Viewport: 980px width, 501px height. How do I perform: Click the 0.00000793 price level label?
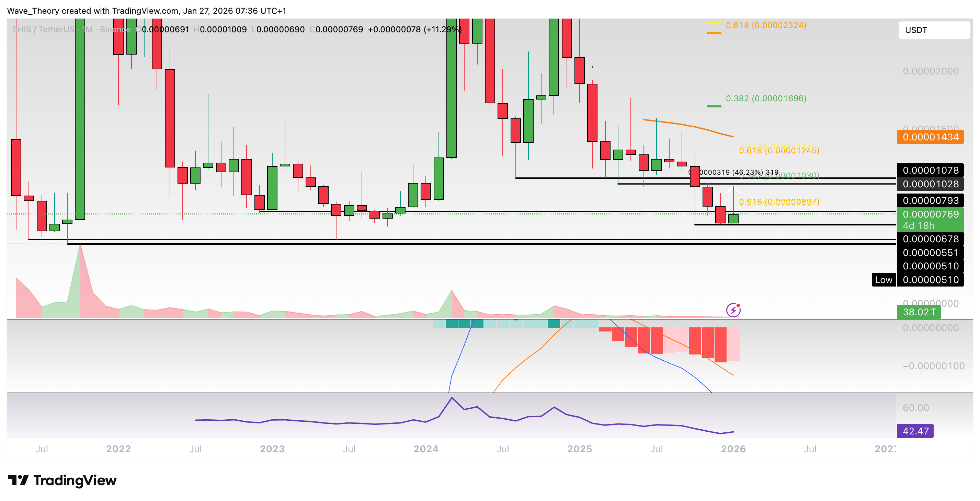coord(930,200)
